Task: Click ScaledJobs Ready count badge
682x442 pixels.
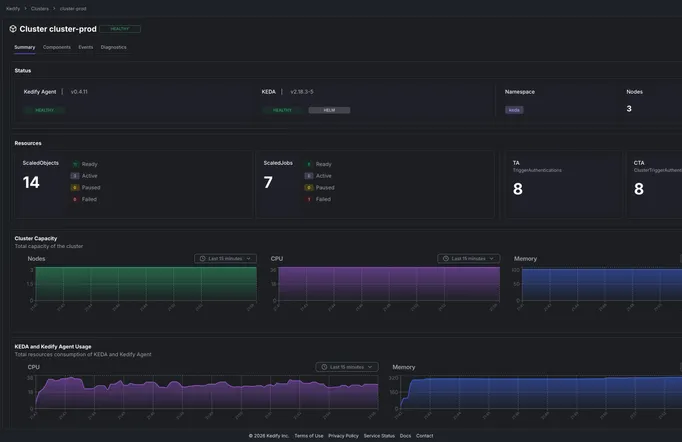Action: 309,164
